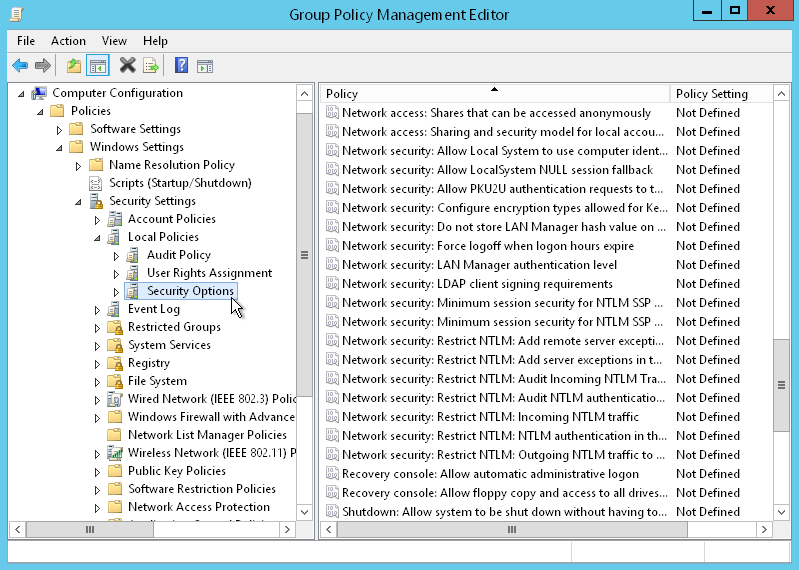Click the Audit Policy node icon
799x570 pixels.
click(x=133, y=255)
